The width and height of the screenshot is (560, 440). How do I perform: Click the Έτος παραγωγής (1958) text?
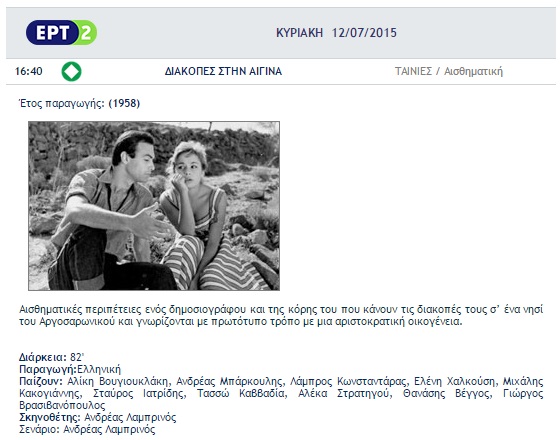[79, 104]
